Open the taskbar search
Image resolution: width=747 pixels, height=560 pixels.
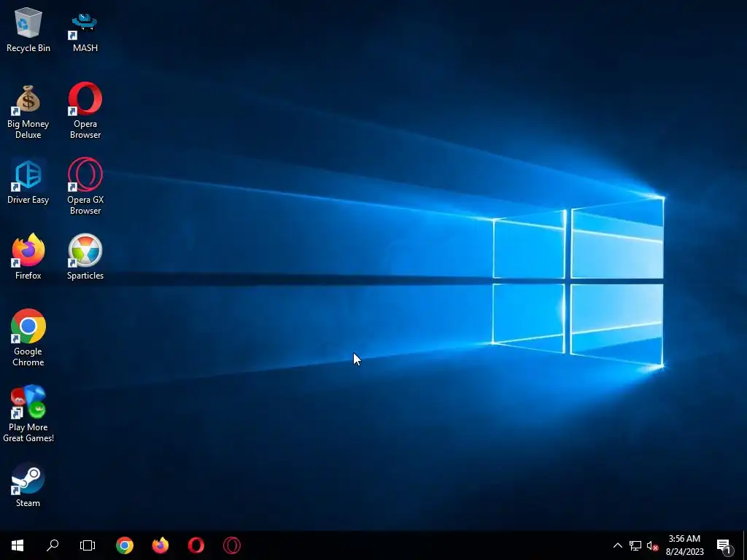(x=53, y=545)
